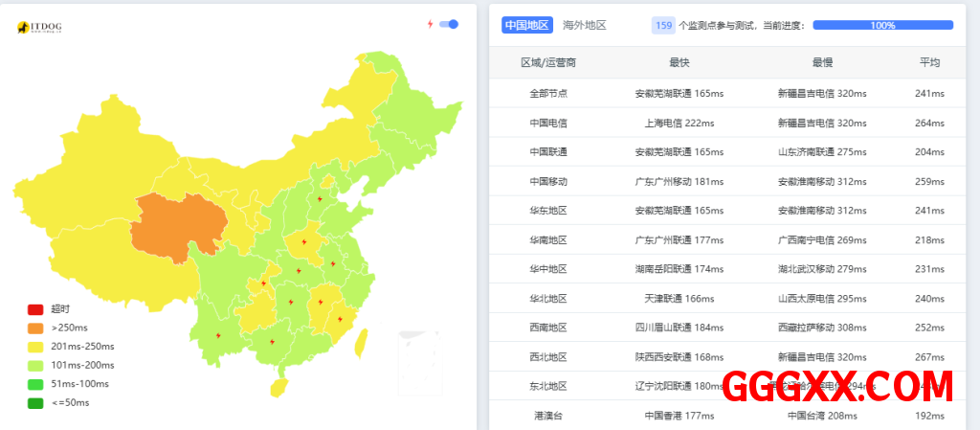Click the 最快 column header

tap(679, 62)
